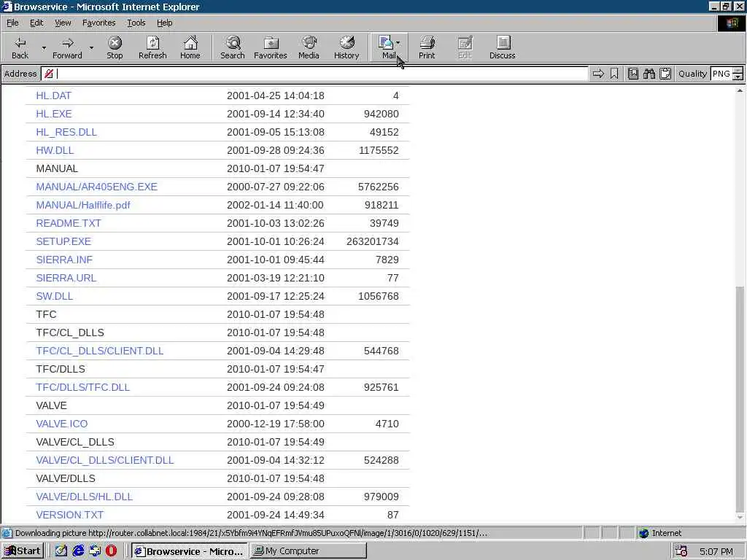Click the third Quick Launch icon
Image resolution: width=747 pixels, height=560 pixels.
click(95, 551)
